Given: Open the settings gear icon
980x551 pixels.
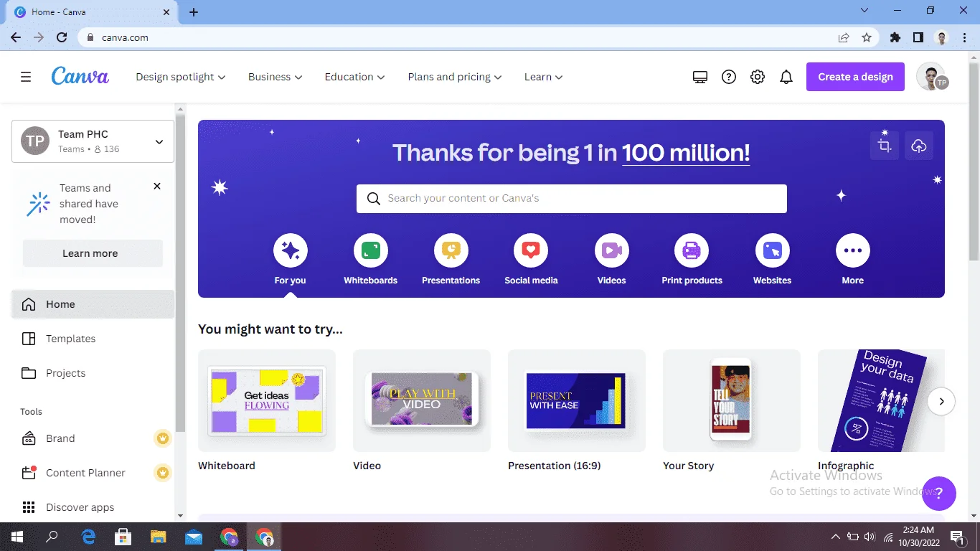Looking at the screenshot, I should pos(758,77).
